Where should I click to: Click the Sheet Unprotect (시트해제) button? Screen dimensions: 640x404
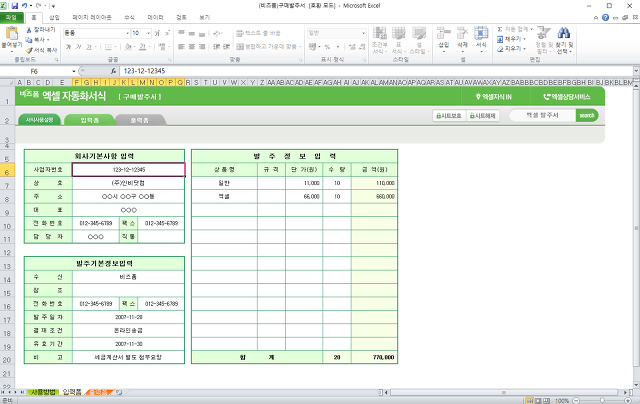pos(483,116)
